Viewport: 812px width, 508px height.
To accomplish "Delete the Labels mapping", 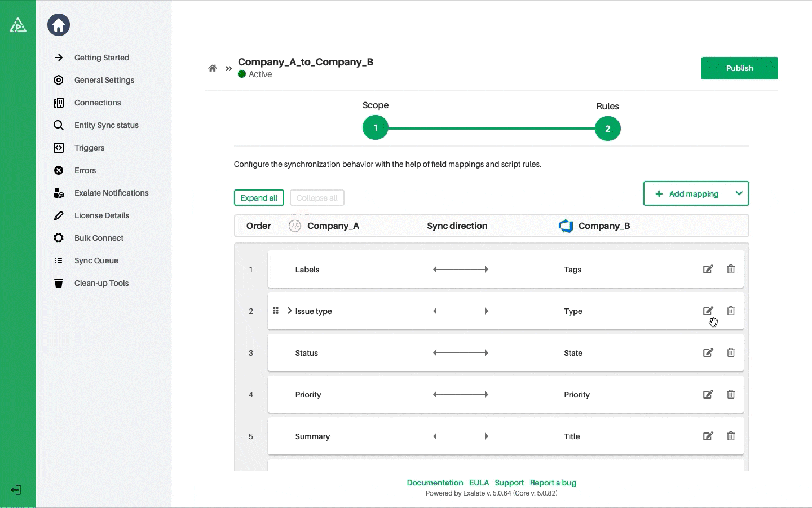I will [x=731, y=269].
